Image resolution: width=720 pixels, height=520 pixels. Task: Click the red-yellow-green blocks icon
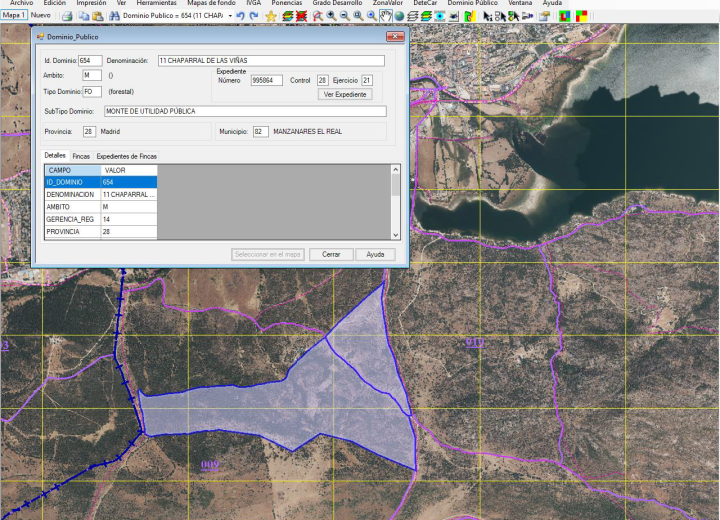pyautogui.click(x=581, y=17)
